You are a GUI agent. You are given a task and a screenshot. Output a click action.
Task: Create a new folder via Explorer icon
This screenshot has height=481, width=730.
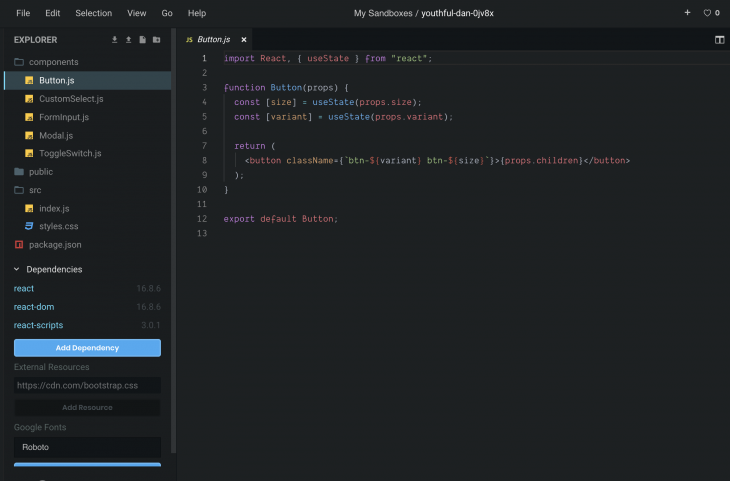pyautogui.click(x=156, y=40)
